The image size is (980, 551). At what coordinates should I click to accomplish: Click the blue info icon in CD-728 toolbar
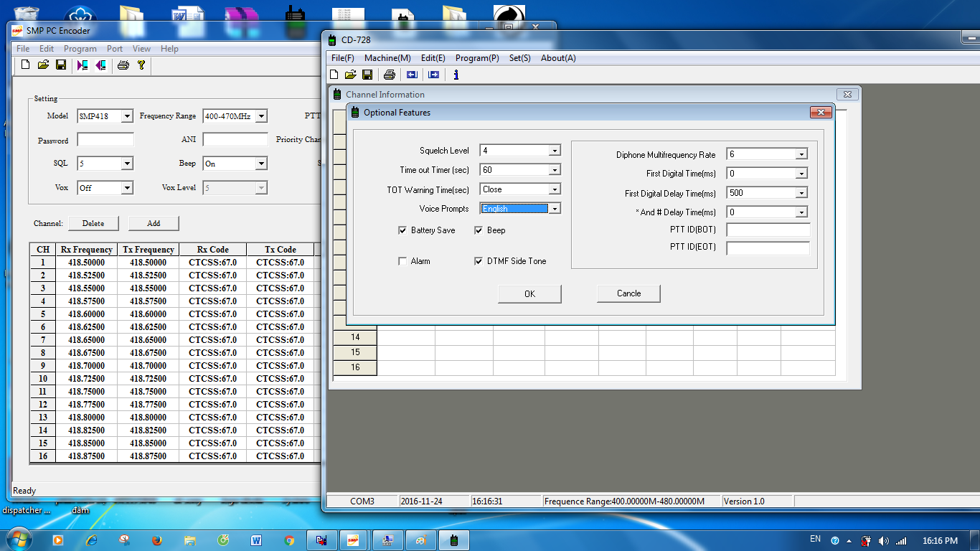pyautogui.click(x=456, y=75)
